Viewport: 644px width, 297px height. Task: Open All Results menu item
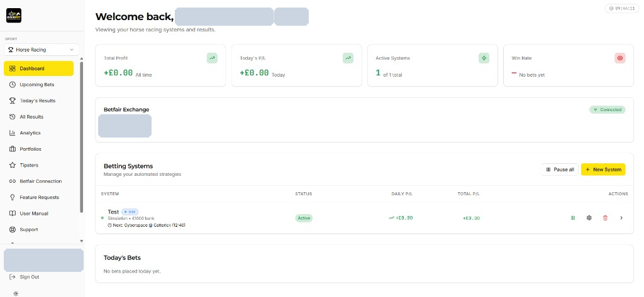(x=38, y=117)
